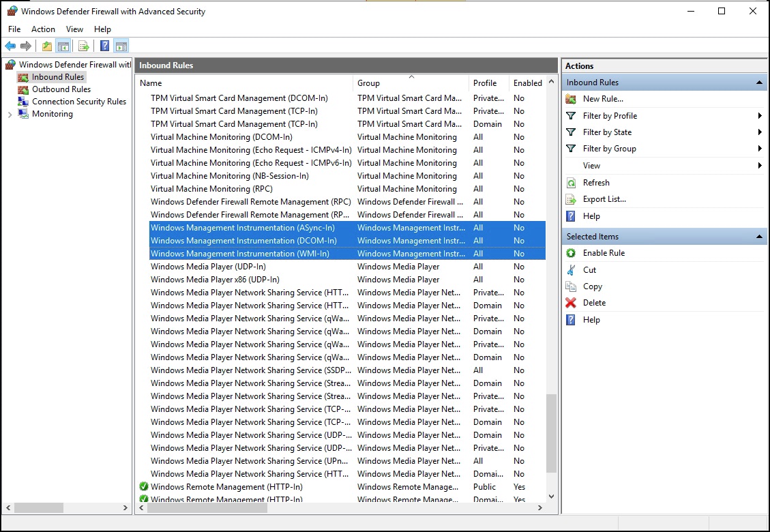Sort by the Profile column header
This screenshot has width=770, height=532.
click(489, 83)
